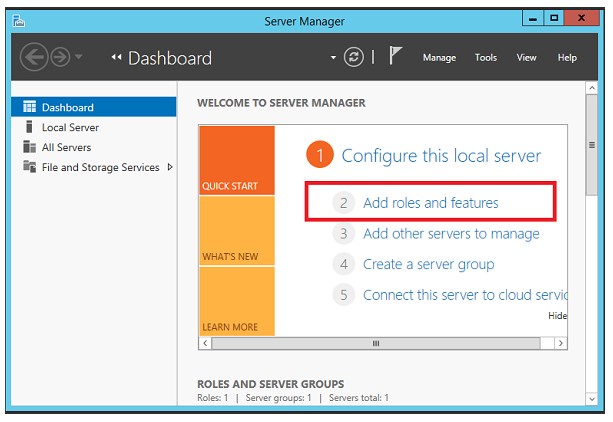Open navigation history dropdown arrow
The width and height of the screenshot is (613, 422).
point(80,58)
